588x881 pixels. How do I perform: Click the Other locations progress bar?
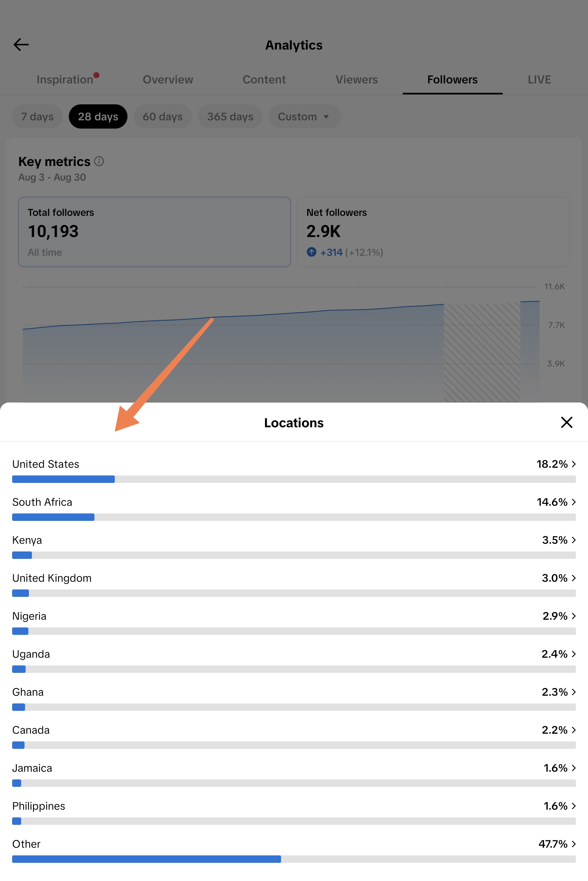294,859
